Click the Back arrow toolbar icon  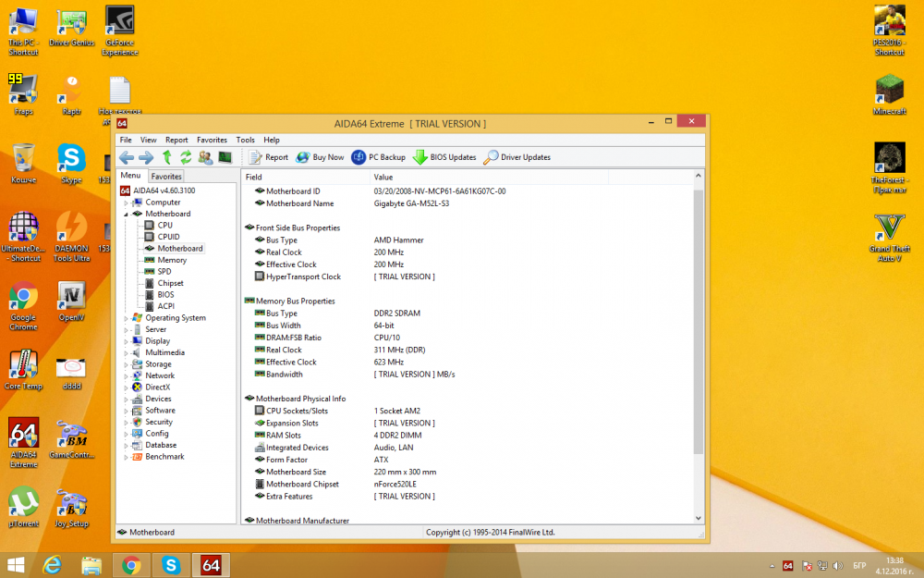pos(127,157)
